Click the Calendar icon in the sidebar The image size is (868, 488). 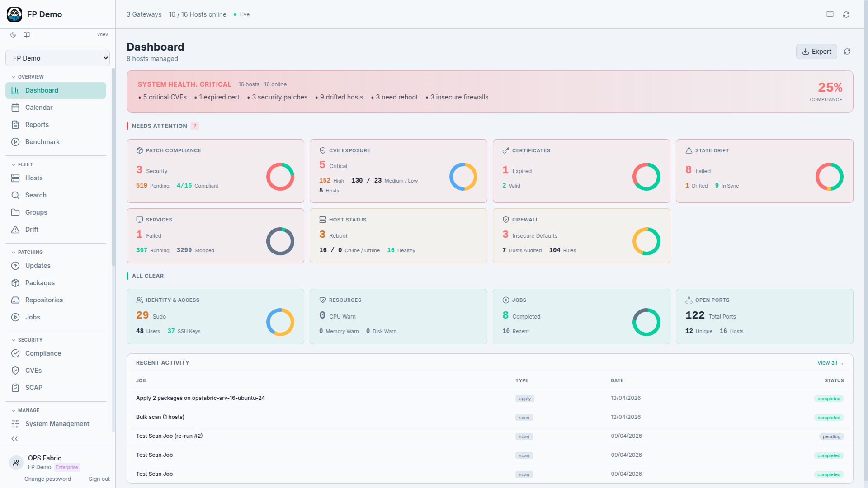(x=15, y=108)
